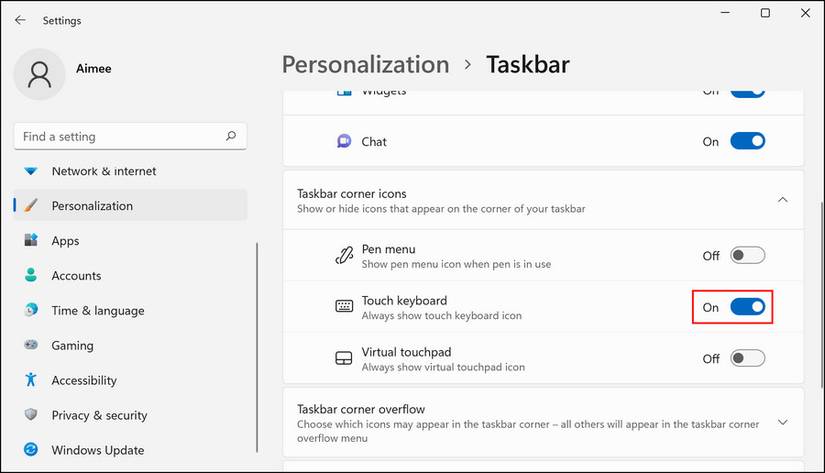Minimize the Settings window
825x473 pixels.
725,13
